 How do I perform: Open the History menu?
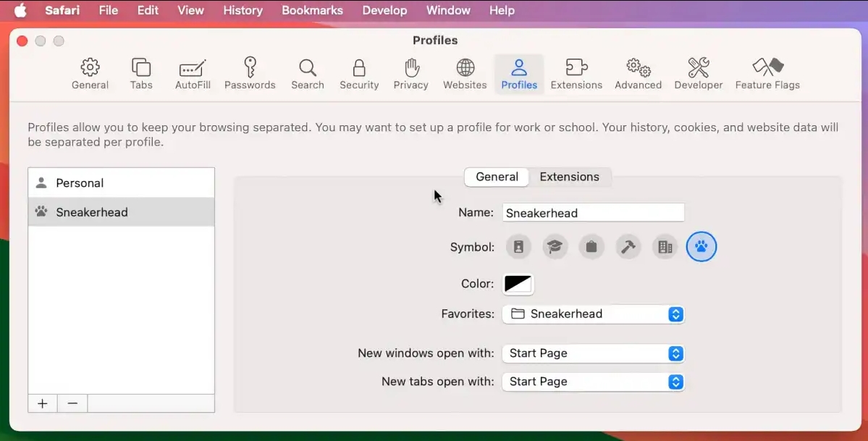tap(243, 11)
